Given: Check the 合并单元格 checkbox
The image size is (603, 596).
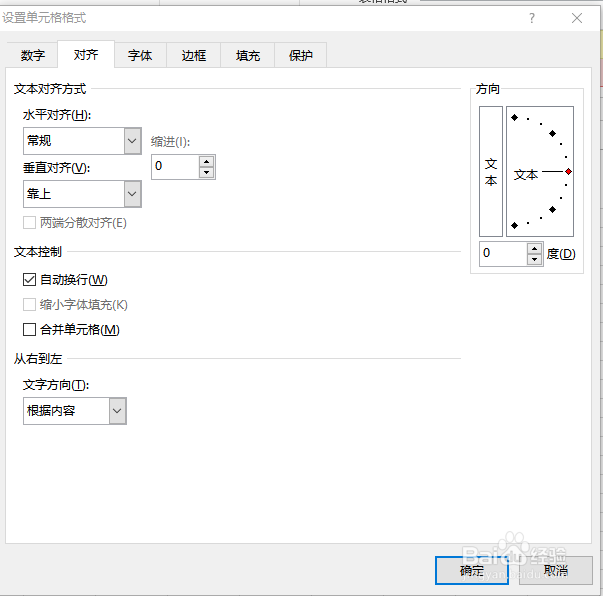Looking at the screenshot, I should point(30,330).
